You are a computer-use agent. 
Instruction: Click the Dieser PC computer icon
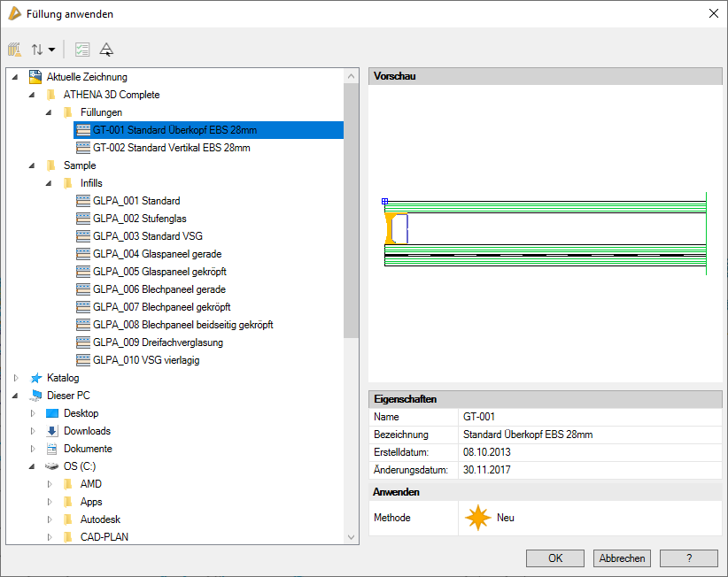pyautogui.click(x=36, y=396)
